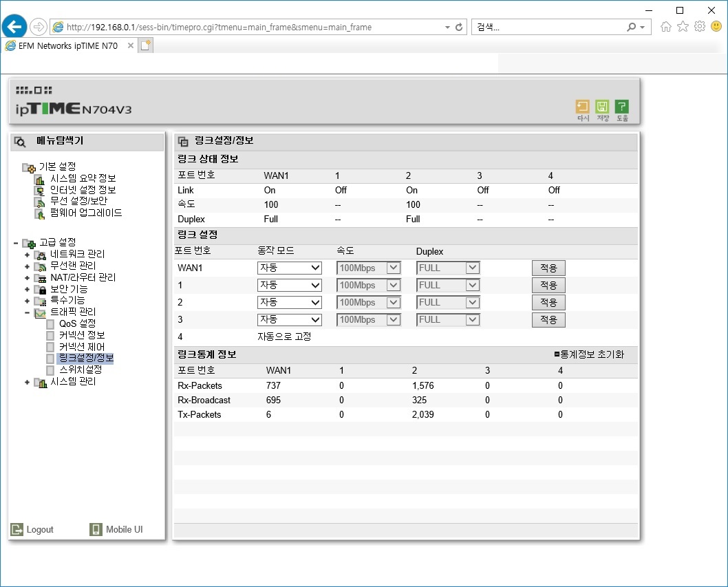Click the browser address bar URL
The image size is (728, 587).
(x=219, y=27)
